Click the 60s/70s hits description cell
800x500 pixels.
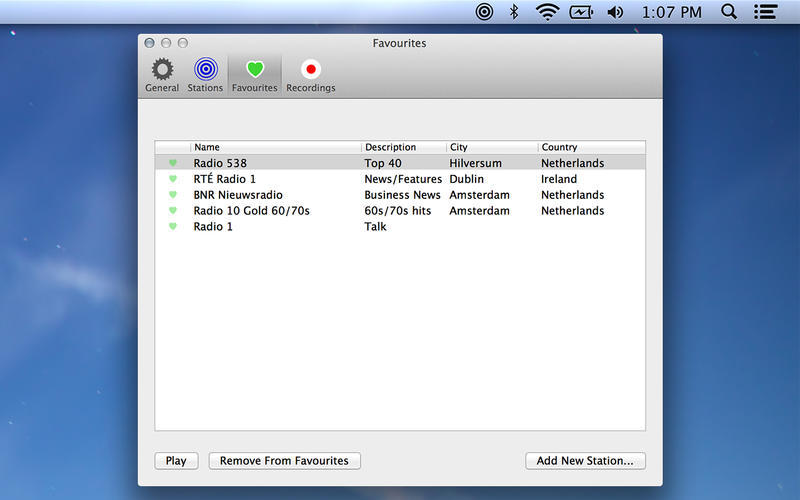pyautogui.click(x=397, y=210)
